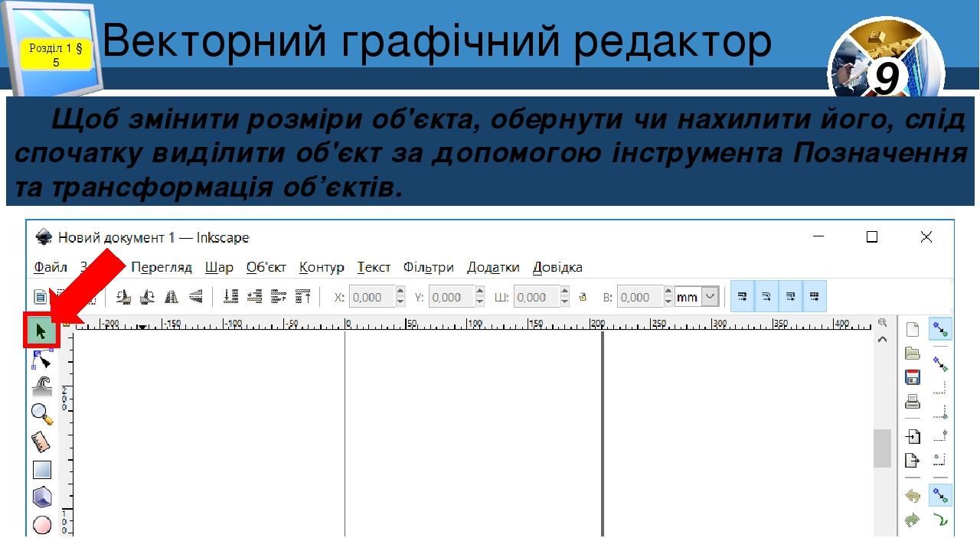Open the Перегляд menu

pos(162,267)
